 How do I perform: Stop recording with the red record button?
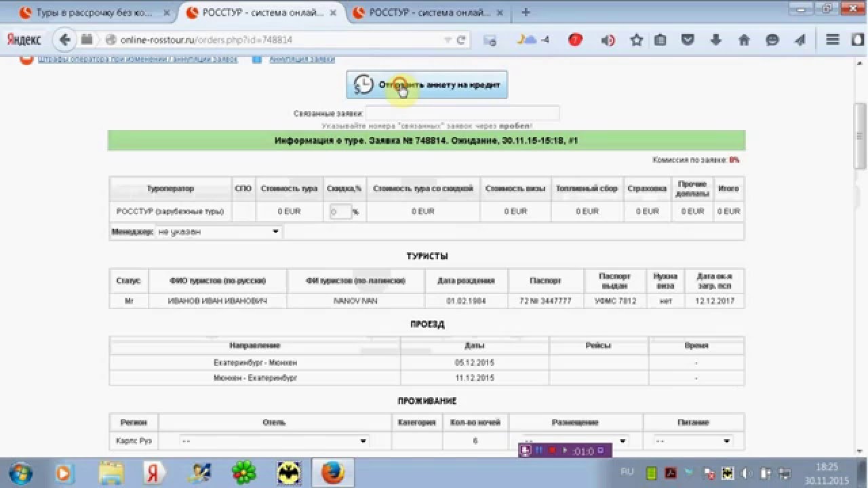coord(552,451)
